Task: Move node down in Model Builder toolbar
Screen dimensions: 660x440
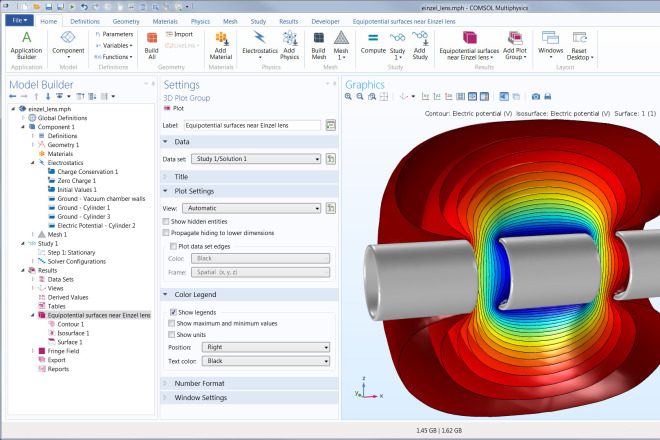Action: tap(48, 96)
